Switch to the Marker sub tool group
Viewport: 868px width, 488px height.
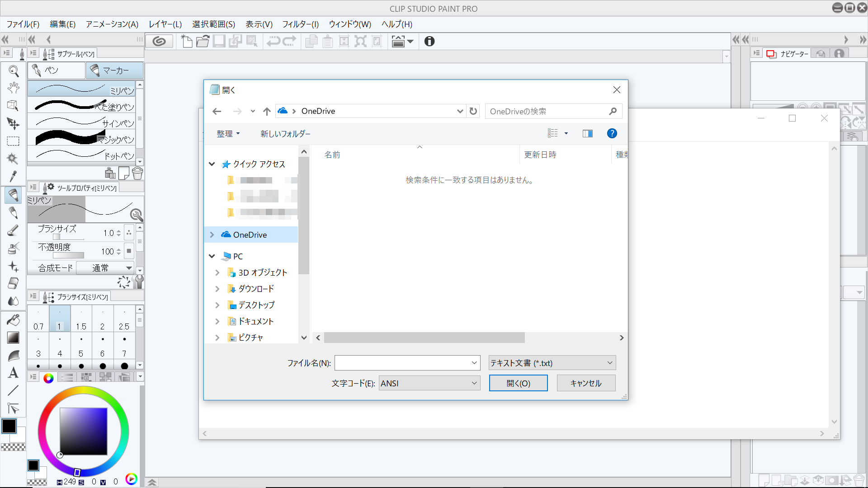click(115, 70)
